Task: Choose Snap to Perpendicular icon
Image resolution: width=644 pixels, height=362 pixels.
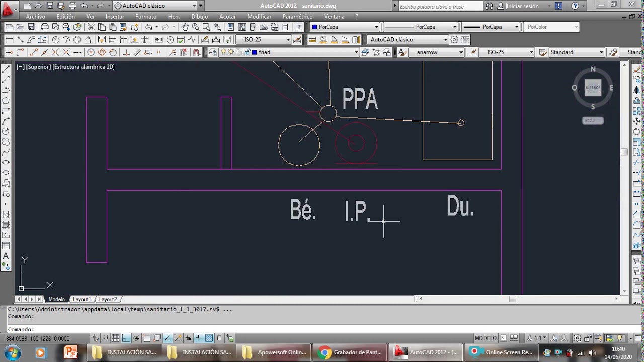Action: [x=126, y=52]
